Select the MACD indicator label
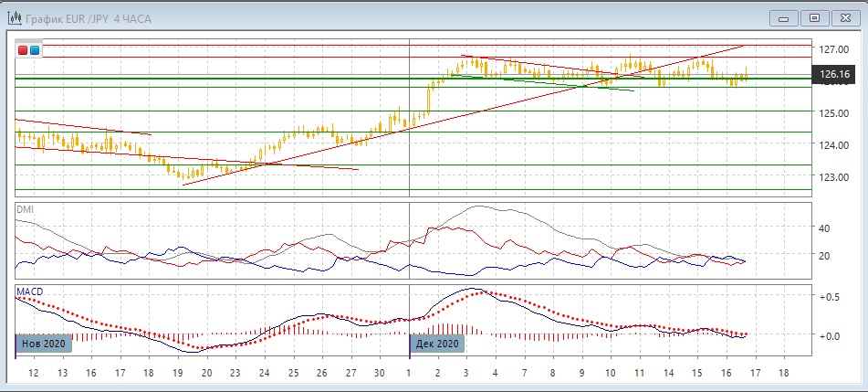868x392 pixels. (x=30, y=291)
